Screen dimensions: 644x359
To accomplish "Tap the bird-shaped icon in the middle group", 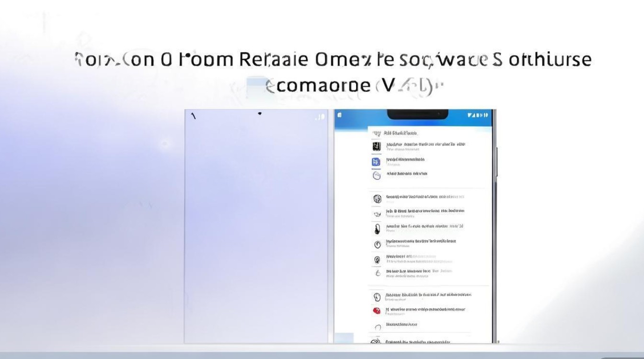I will (x=377, y=213).
